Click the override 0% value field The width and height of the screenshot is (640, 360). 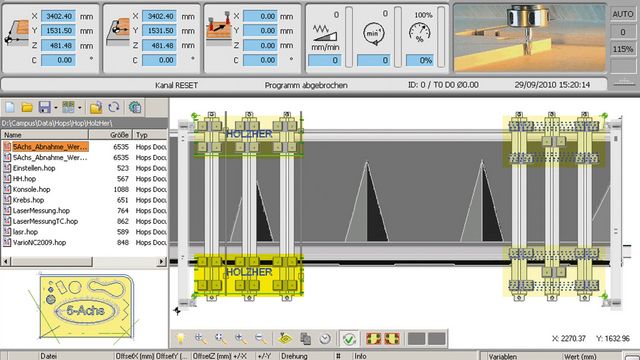[x=420, y=60]
